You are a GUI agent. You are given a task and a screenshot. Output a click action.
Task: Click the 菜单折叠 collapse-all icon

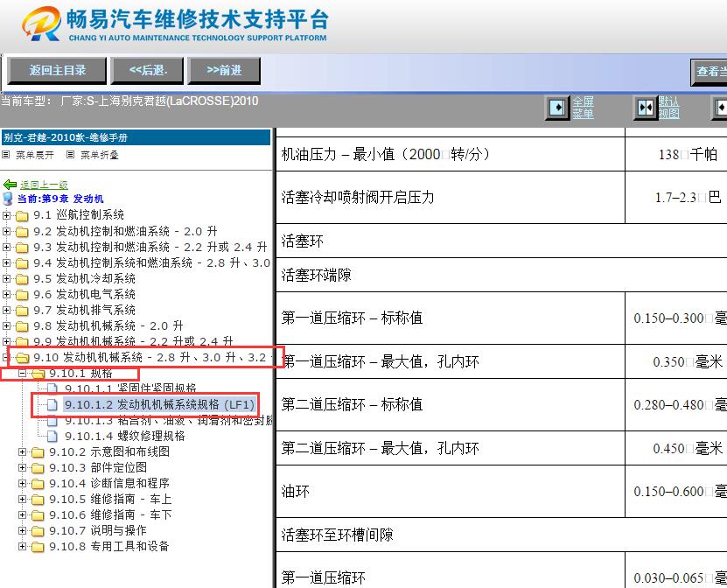[x=70, y=154]
